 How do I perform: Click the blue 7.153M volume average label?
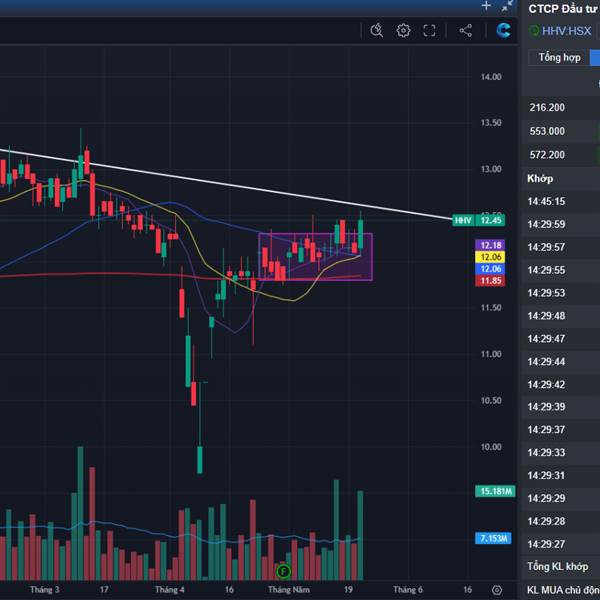pyautogui.click(x=494, y=538)
